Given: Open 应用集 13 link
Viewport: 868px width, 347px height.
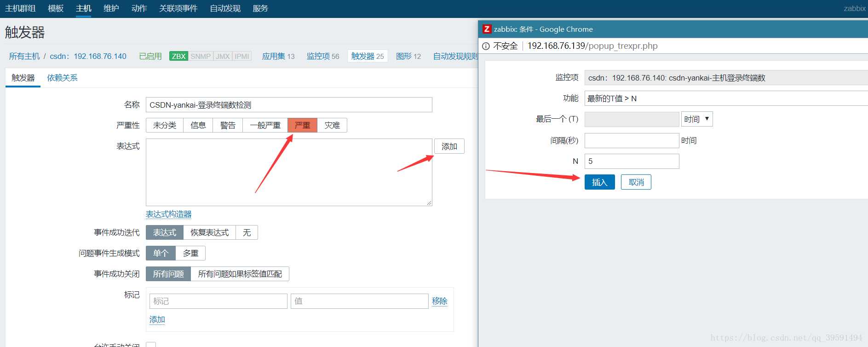Looking at the screenshot, I should coord(278,56).
